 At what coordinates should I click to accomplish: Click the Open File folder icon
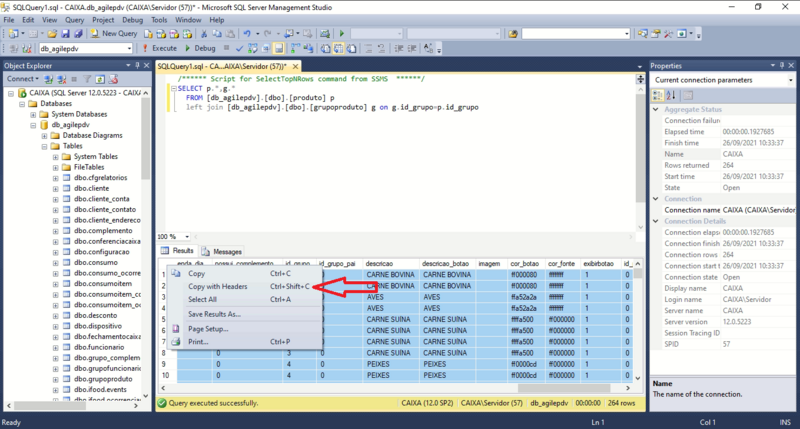click(52, 34)
